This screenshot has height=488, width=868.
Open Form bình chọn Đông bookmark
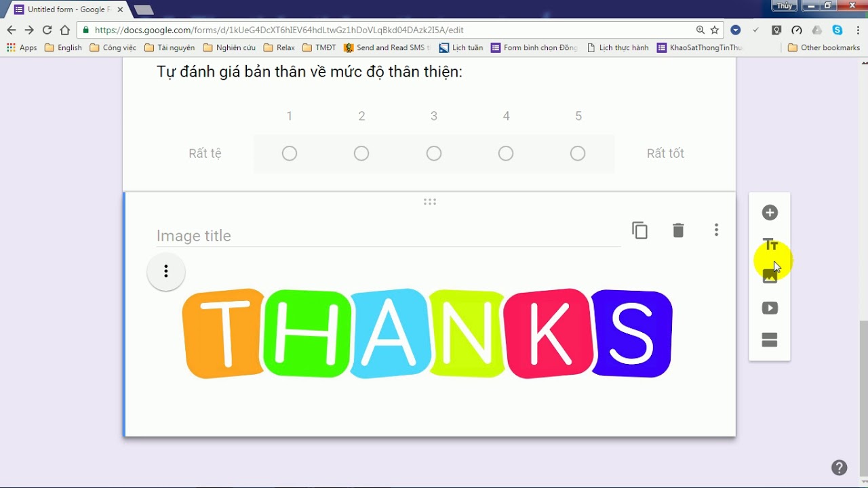[x=534, y=47]
